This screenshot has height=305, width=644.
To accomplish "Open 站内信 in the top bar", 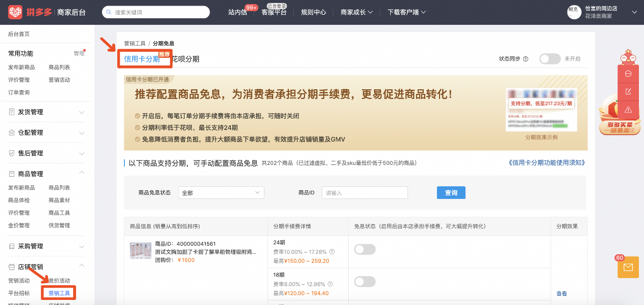I will tap(238, 12).
